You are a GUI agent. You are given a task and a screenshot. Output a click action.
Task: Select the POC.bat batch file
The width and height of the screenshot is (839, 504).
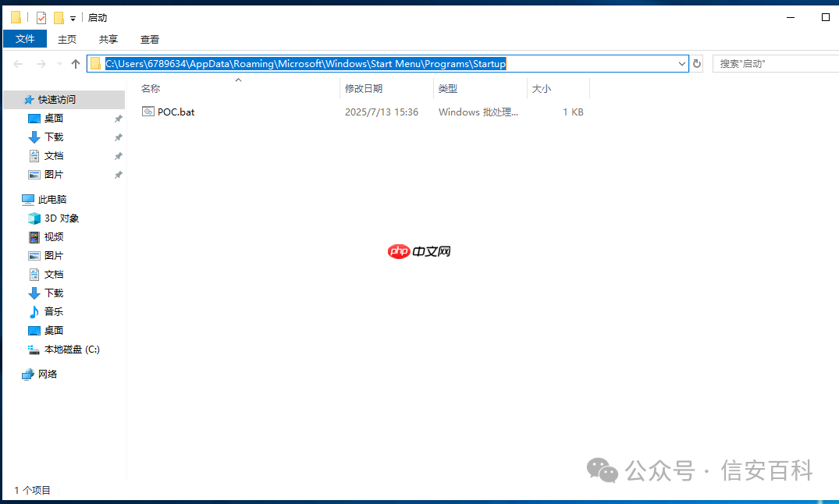[176, 112]
